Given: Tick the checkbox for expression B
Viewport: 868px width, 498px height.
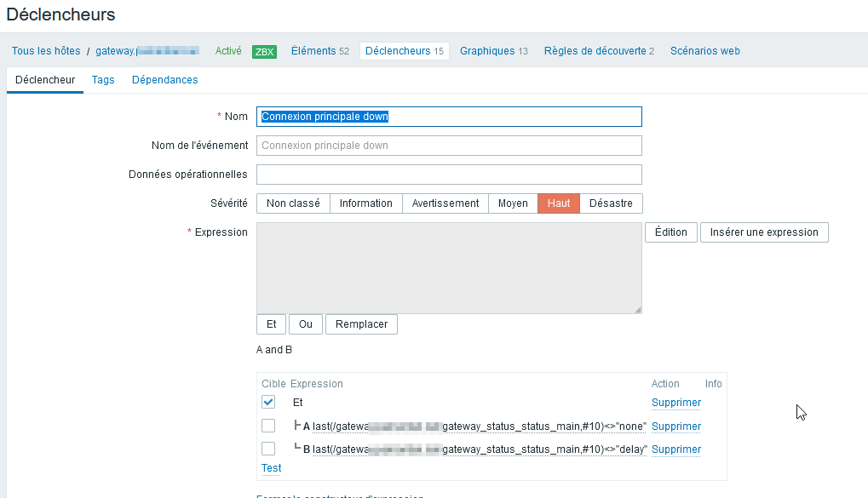Looking at the screenshot, I should click(x=268, y=449).
